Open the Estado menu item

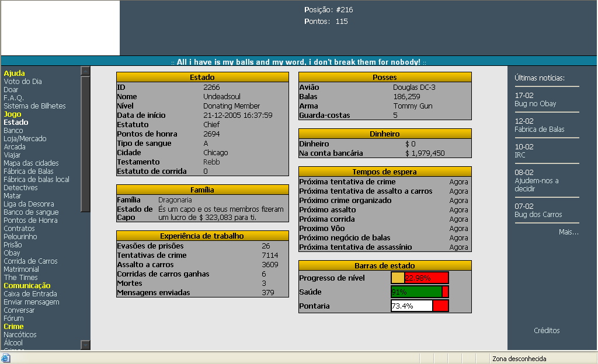[16, 123]
